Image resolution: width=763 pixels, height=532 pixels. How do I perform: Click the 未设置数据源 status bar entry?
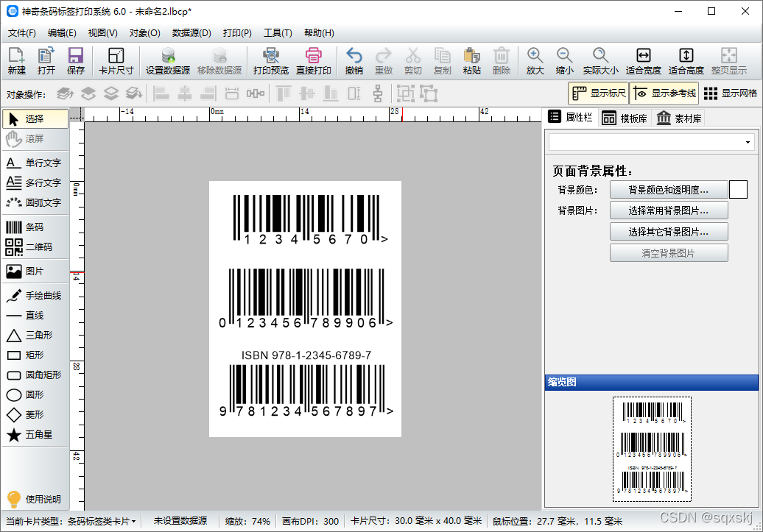[180, 521]
